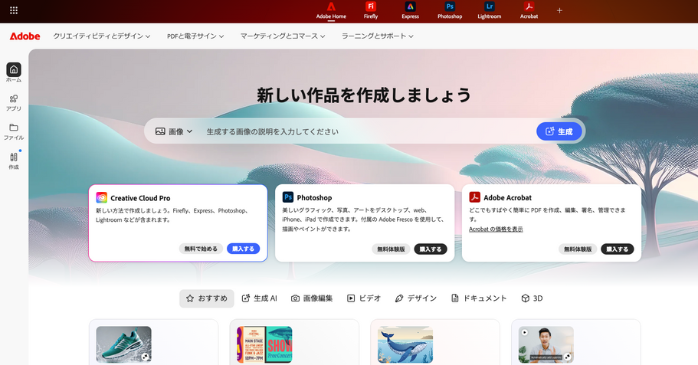Screen dimensions: 698x365
Task: Click 無料体験版 on Photoshop card
Action: point(391,249)
